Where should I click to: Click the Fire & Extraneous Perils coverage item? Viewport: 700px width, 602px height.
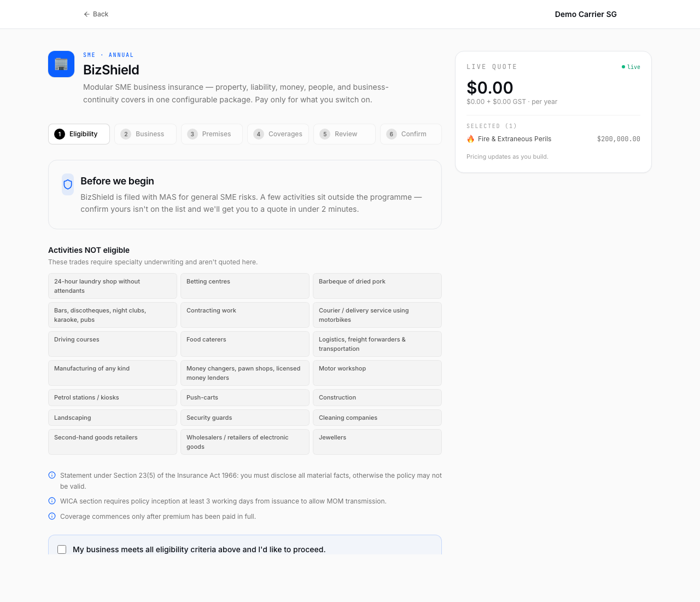[514, 139]
